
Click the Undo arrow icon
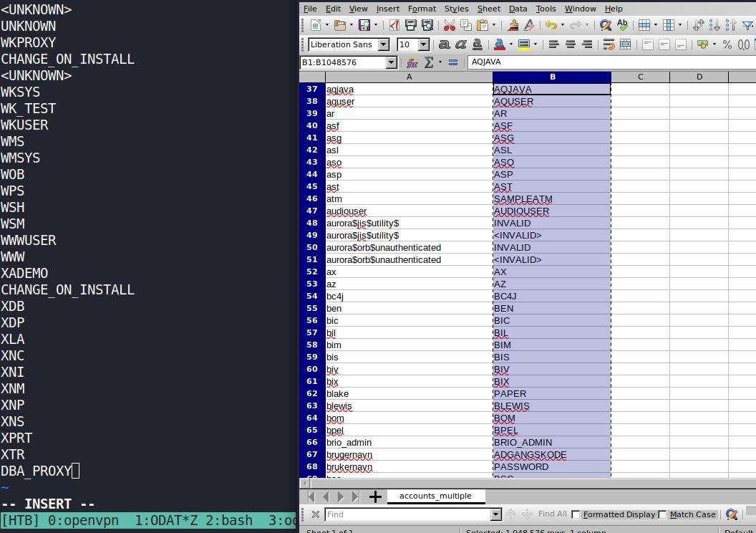pos(551,25)
